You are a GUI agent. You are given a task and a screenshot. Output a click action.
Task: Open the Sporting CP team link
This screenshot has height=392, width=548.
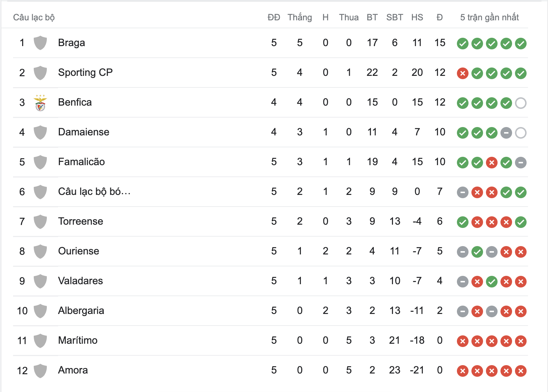[x=85, y=73]
